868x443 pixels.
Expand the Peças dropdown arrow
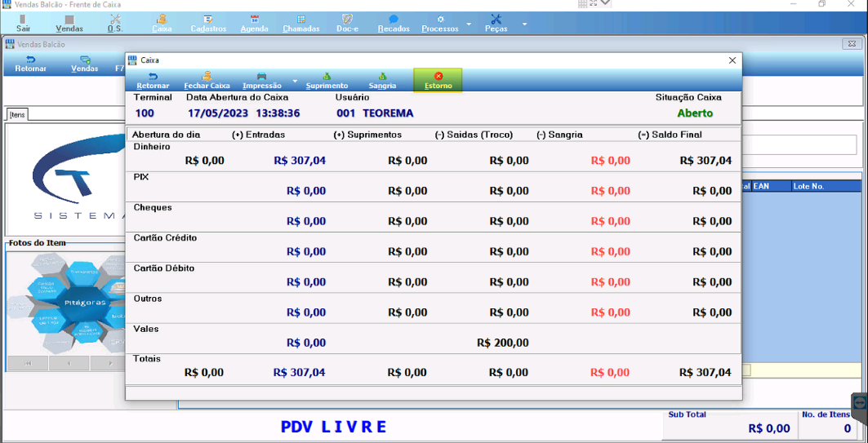[x=524, y=24]
